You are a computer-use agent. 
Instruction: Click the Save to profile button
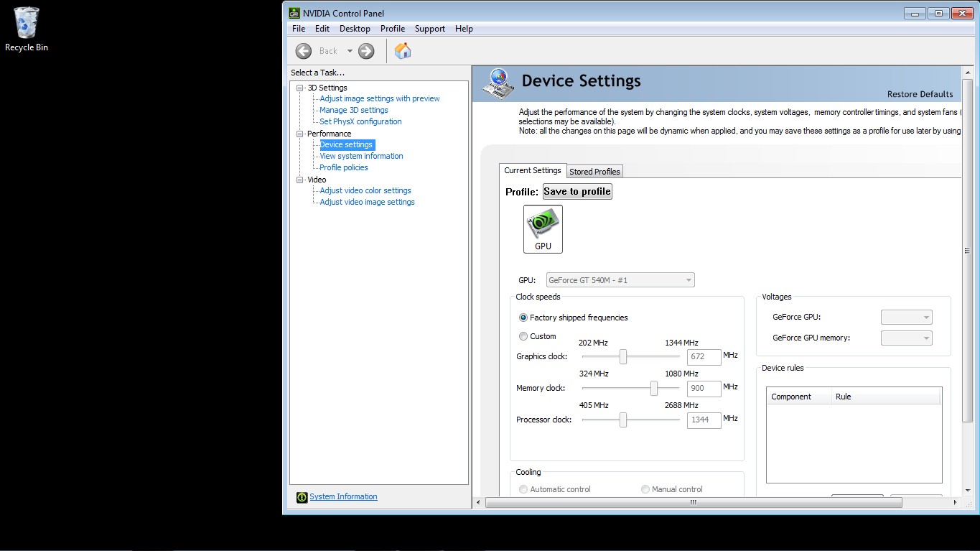point(577,191)
